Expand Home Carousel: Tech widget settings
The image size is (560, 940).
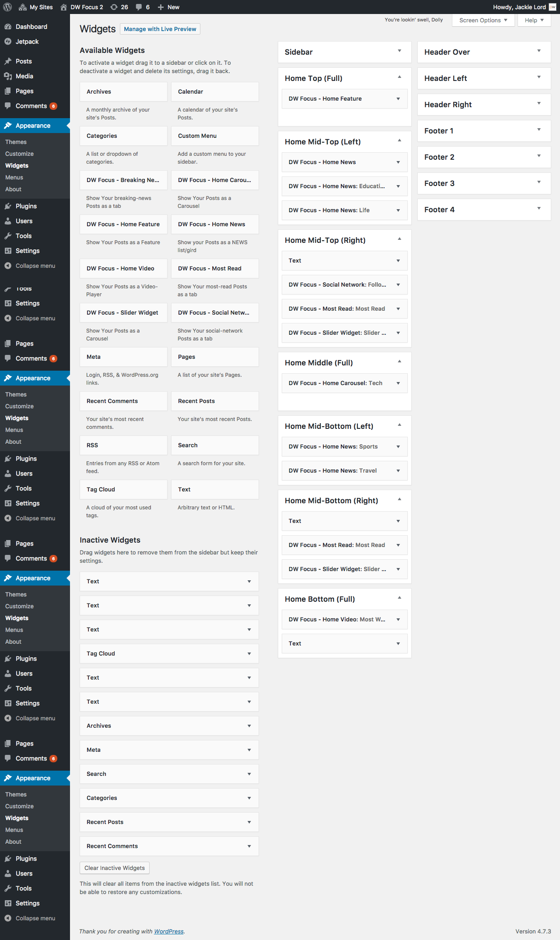click(398, 383)
